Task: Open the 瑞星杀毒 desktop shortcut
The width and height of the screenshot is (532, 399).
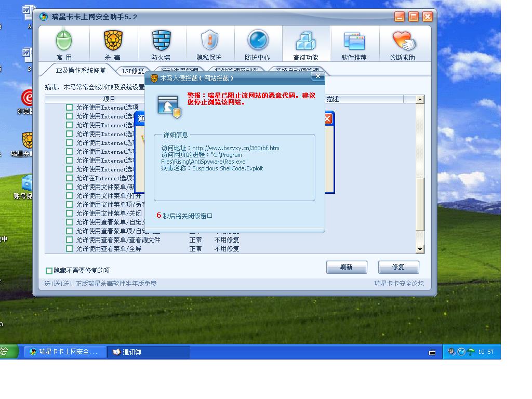Action: point(27,144)
